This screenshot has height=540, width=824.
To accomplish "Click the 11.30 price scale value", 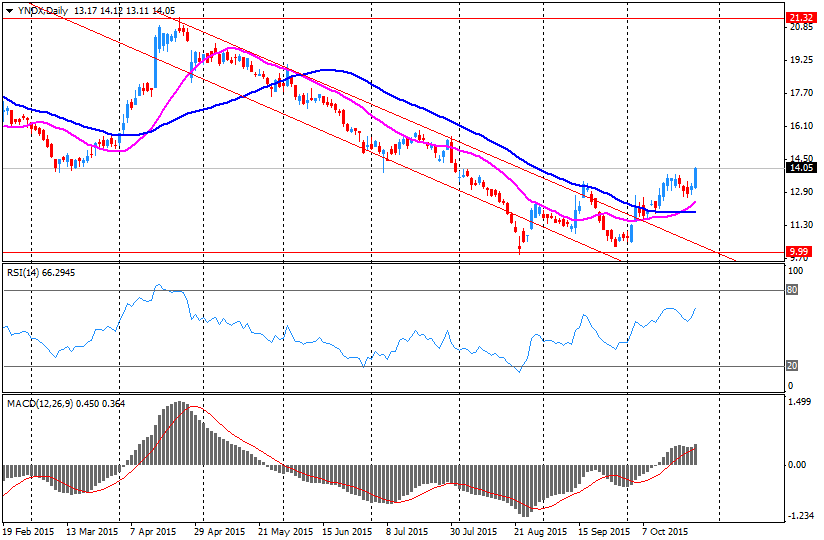I will [802, 225].
